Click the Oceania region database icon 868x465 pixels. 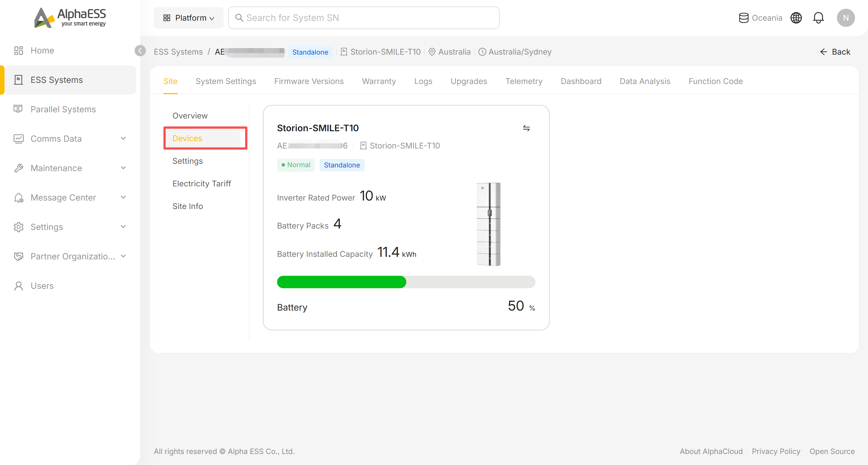744,18
